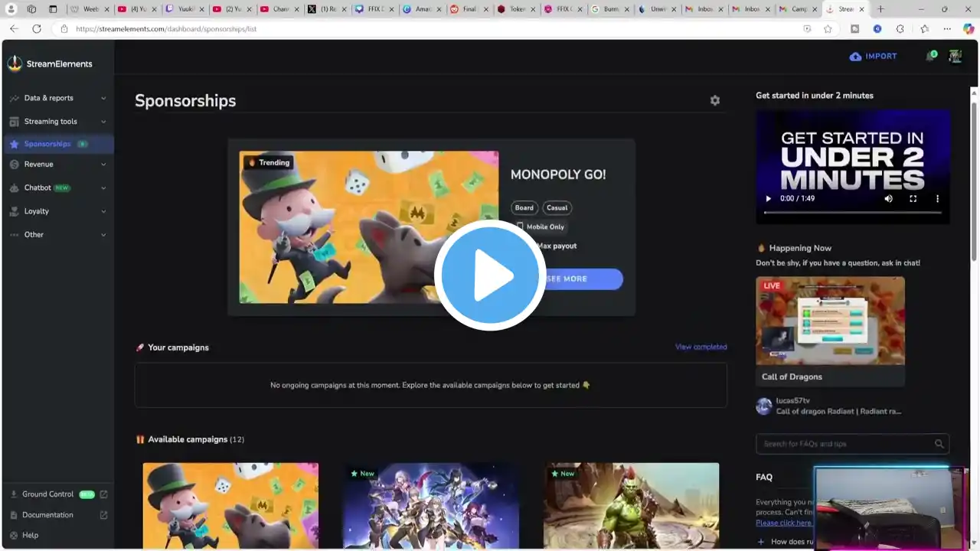Switch to the Twitch 'Yuuki' browser tab

(185, 9)
